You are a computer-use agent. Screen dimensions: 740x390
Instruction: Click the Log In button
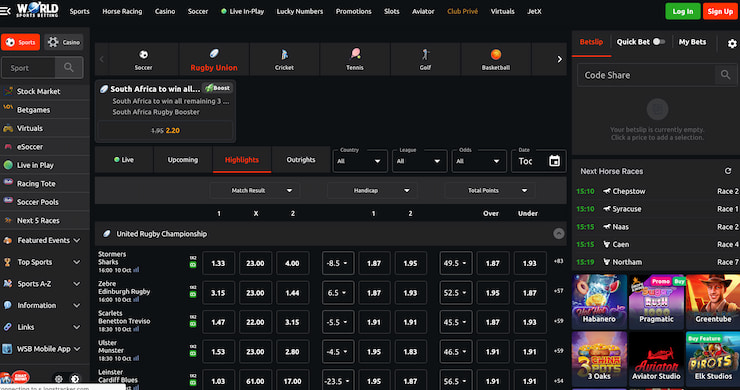coord(682,11)
